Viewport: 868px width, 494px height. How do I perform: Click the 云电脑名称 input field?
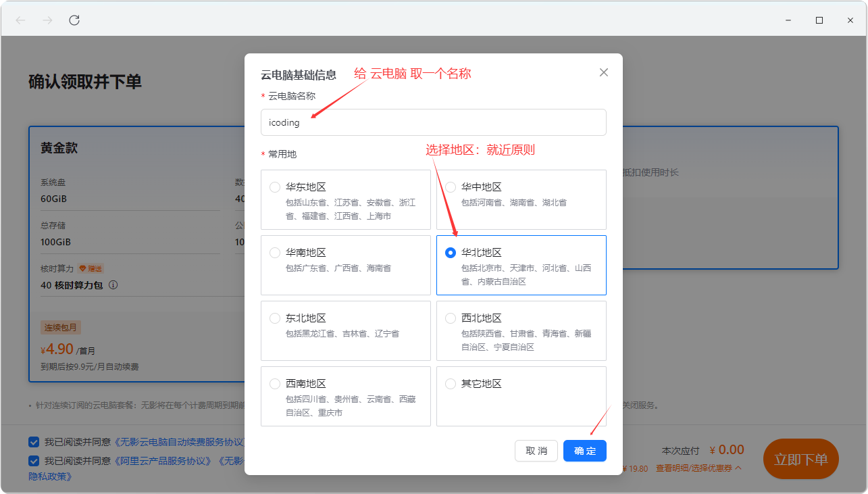(433, 122)
